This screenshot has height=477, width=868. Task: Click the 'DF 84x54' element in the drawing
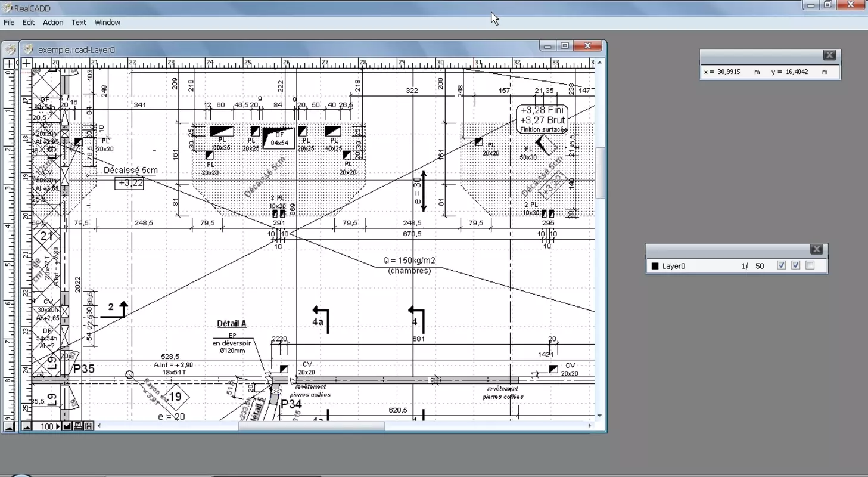coord(279,138)
